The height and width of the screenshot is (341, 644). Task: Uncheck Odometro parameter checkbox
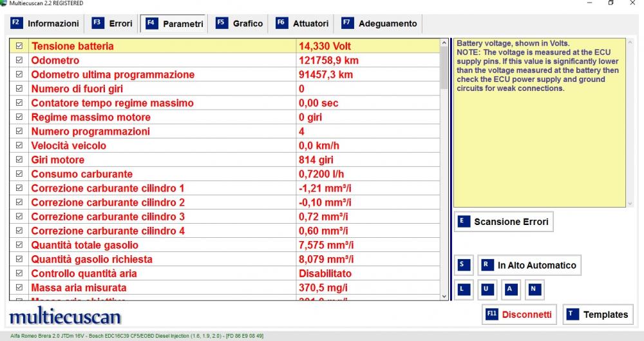click(x=19, y=60)
